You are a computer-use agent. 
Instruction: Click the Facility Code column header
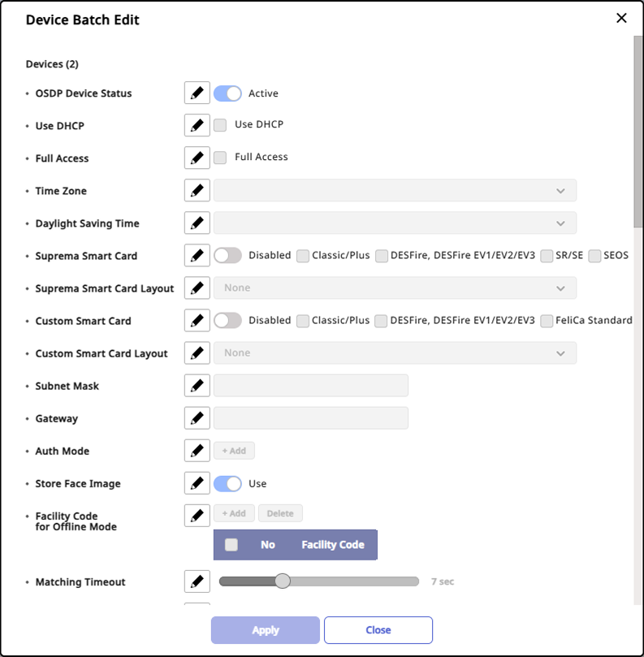click(x=333, y=545)
